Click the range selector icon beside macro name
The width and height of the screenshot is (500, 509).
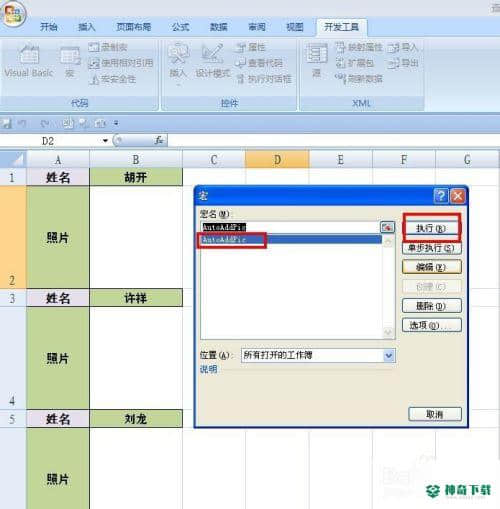tap(387, 228)
